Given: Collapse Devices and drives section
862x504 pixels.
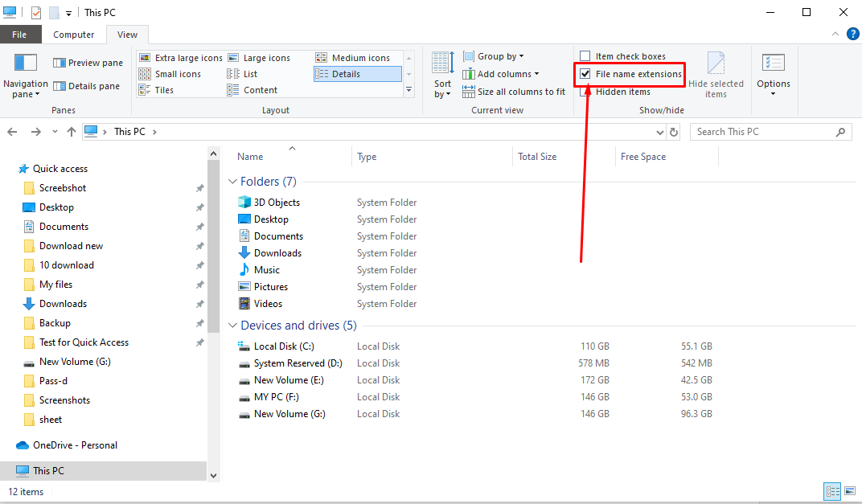Looking at the screenshot, I should pyautogui.click(x=232, y=325).
